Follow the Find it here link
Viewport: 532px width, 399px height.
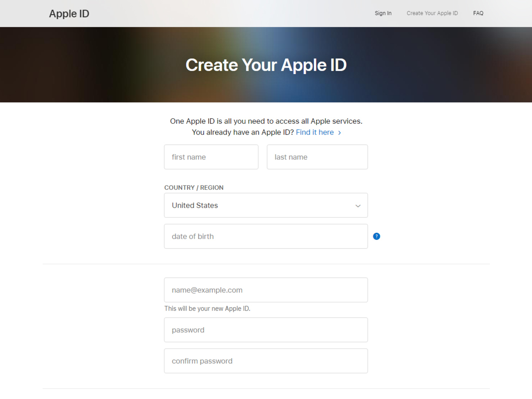315,132
